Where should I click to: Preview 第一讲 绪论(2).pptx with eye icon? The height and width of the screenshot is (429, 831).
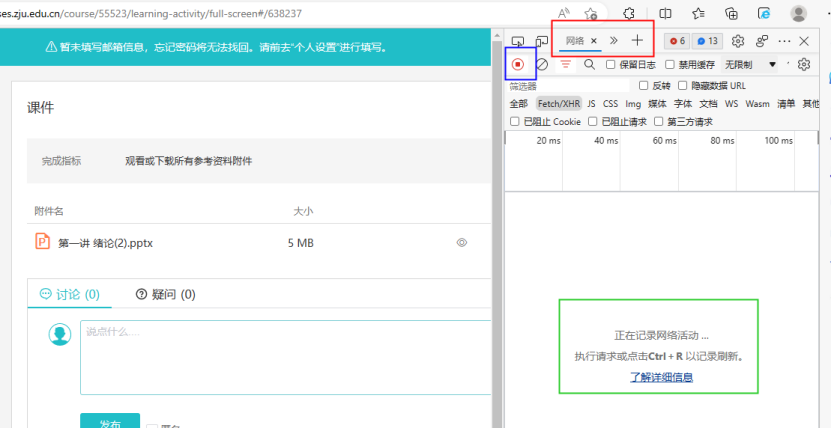tap(462, 243)
